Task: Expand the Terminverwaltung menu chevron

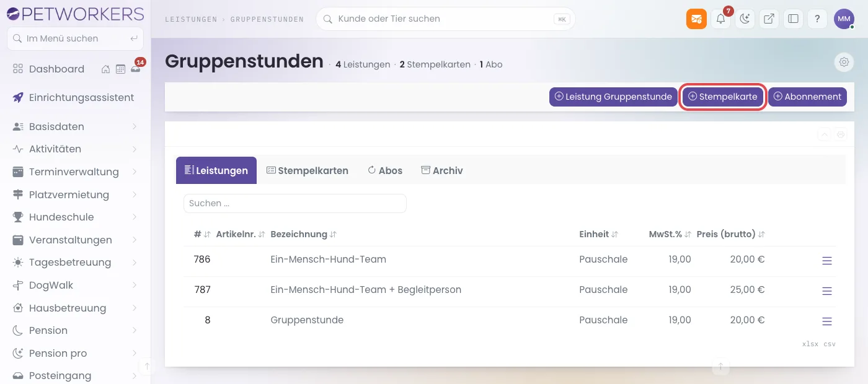Action: point(135,172)
